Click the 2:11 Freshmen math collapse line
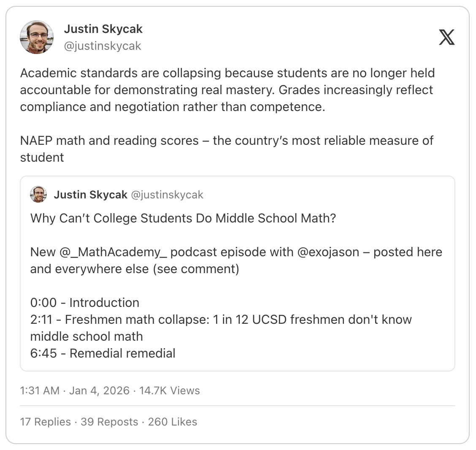 [x=221, y=328]
